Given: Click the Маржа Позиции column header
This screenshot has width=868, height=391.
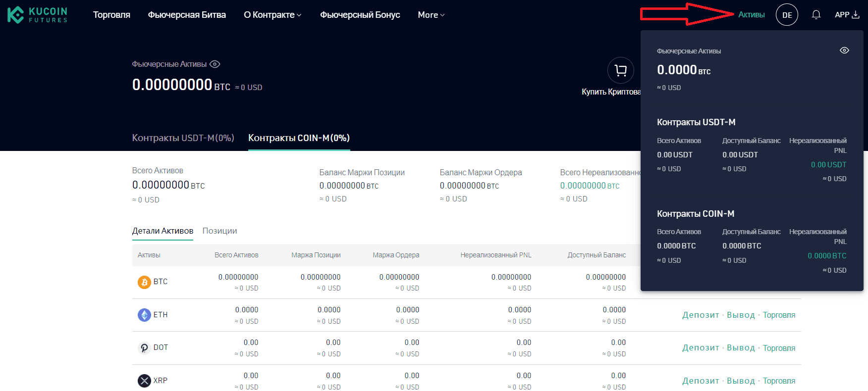Looking at the screenshot, I should [x=316, y=255].
